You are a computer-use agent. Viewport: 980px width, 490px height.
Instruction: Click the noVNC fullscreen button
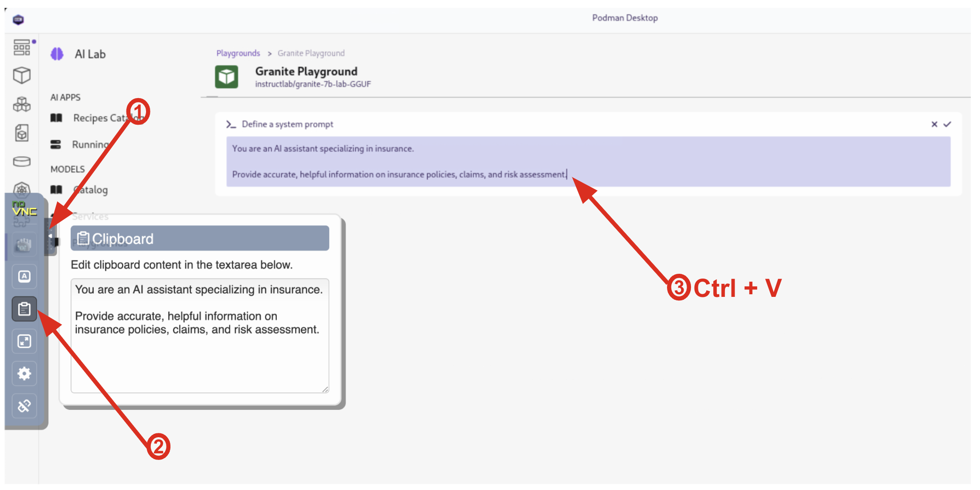pos(24,341)
